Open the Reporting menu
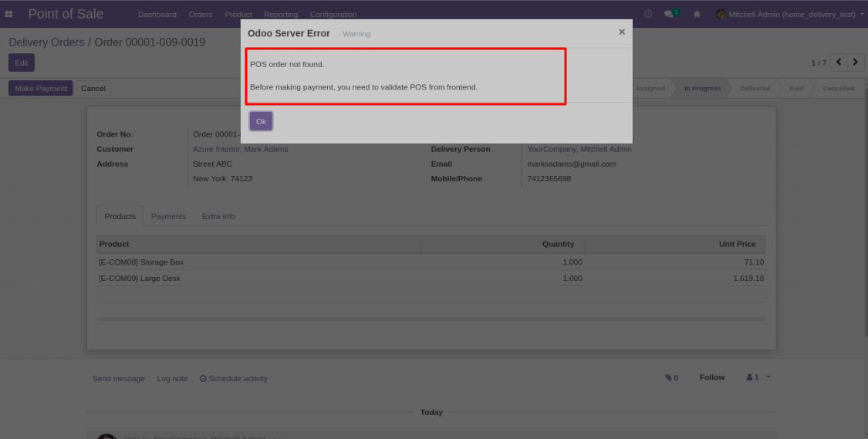The width and height of the screenshot is (868, 439). (x=281, y=15)
